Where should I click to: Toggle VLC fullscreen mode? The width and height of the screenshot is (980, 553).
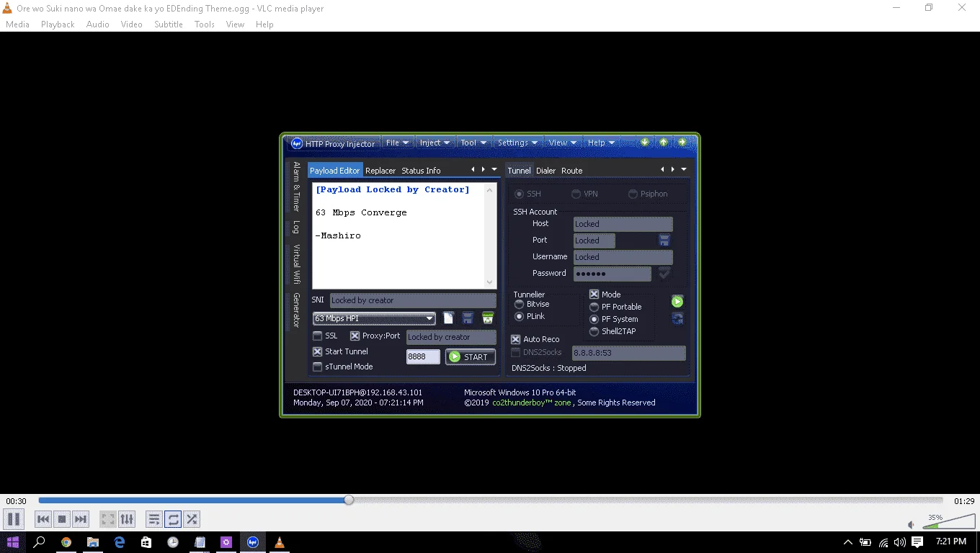[107, 518]
